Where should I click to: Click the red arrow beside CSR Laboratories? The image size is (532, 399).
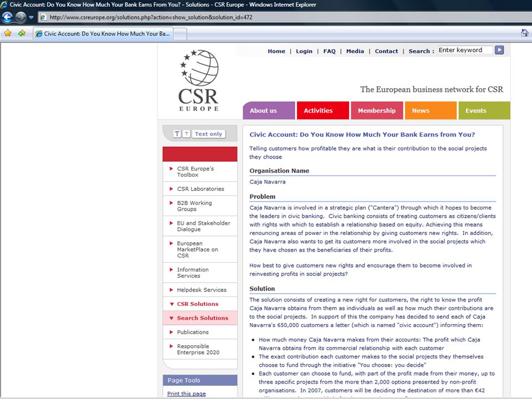click(x=171, y=188)
